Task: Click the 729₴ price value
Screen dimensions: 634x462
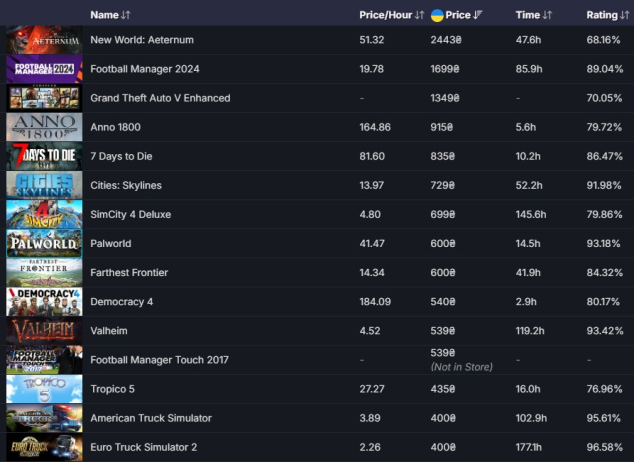Action: pos(442,186)
